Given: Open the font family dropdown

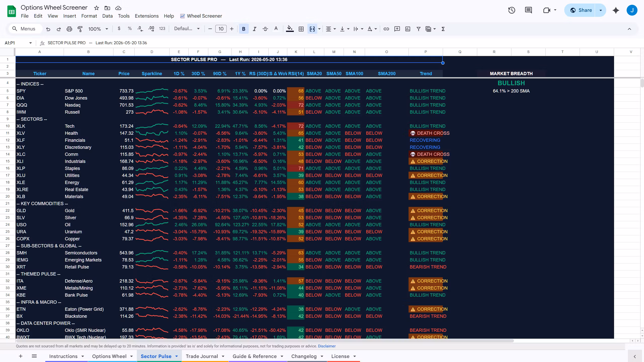Looking at the screenshot, I should pyautogui.click(x=187, y=29).
